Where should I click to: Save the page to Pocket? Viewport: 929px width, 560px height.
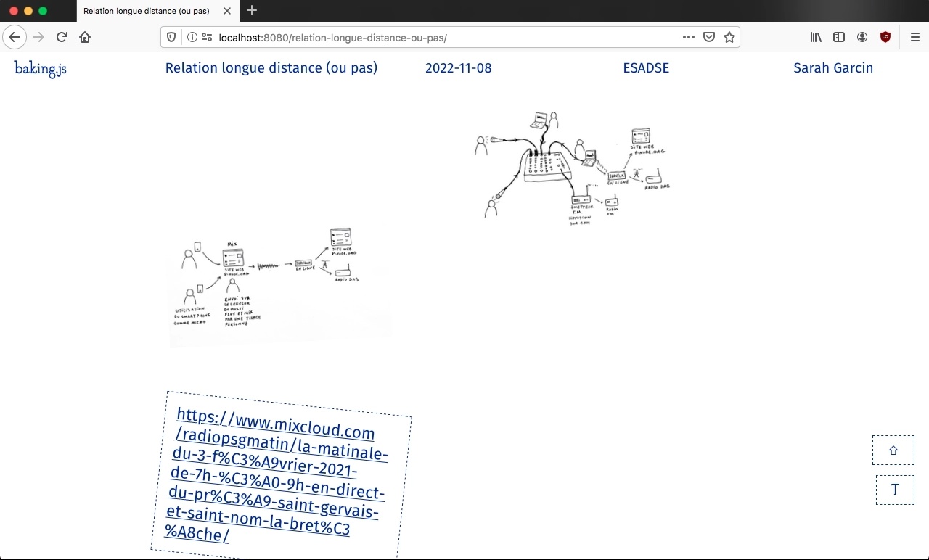pos(709,37)
